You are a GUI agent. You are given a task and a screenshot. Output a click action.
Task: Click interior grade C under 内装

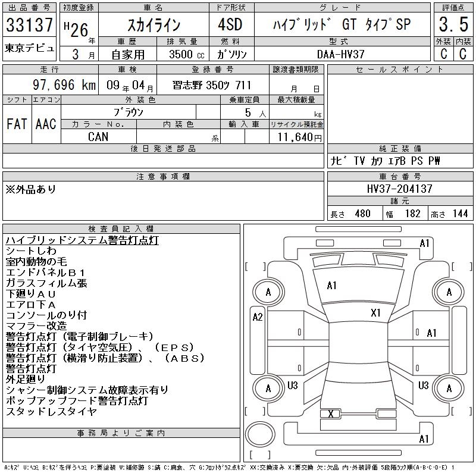463,54
